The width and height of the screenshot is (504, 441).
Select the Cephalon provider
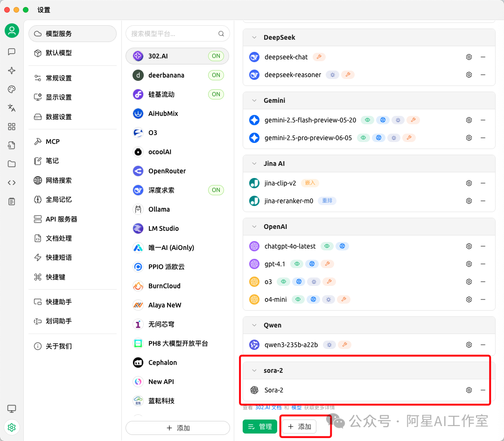[x=177, y=363]
